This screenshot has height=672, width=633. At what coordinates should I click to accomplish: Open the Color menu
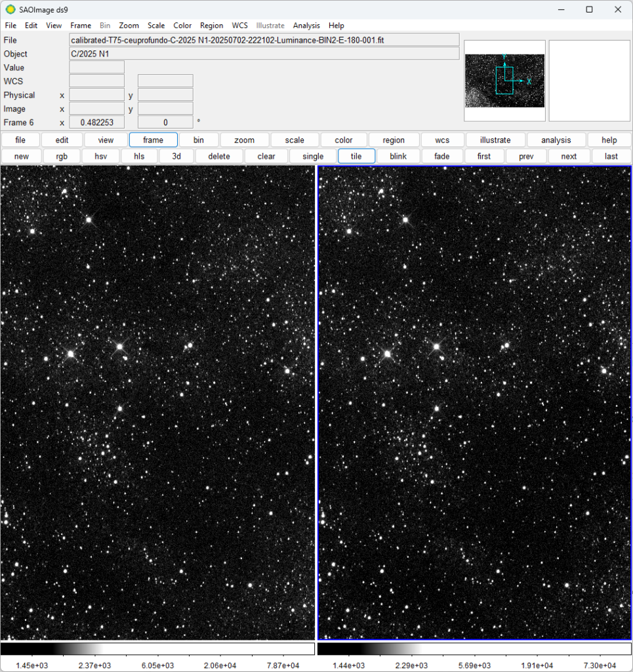[182, 26]
